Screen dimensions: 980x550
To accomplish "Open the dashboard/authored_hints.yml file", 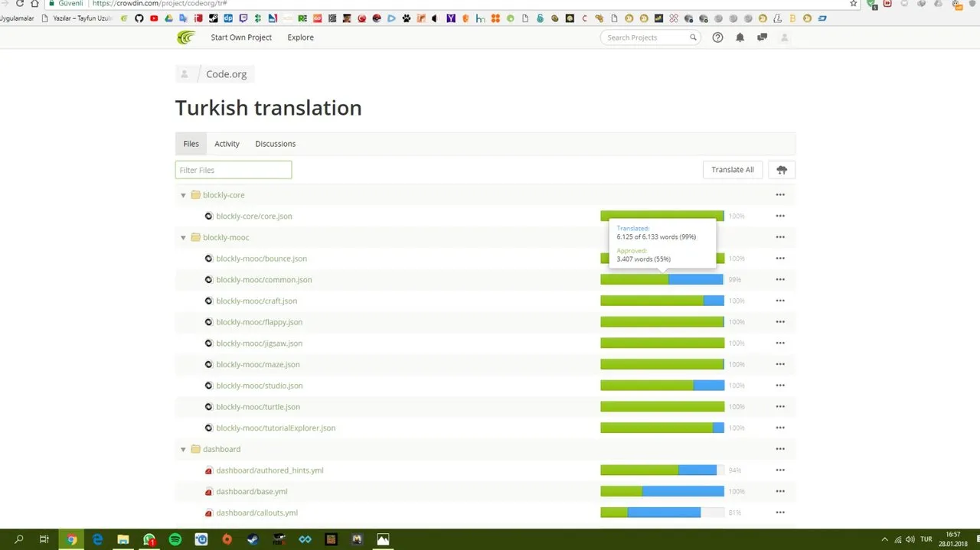I will pyautogui.click(x=269, y=470).
